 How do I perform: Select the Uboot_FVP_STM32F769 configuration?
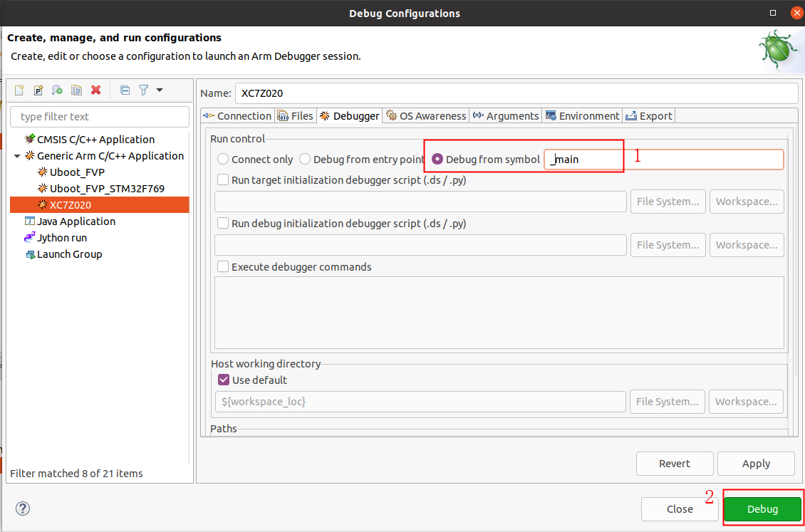click(x=107, y=189)
